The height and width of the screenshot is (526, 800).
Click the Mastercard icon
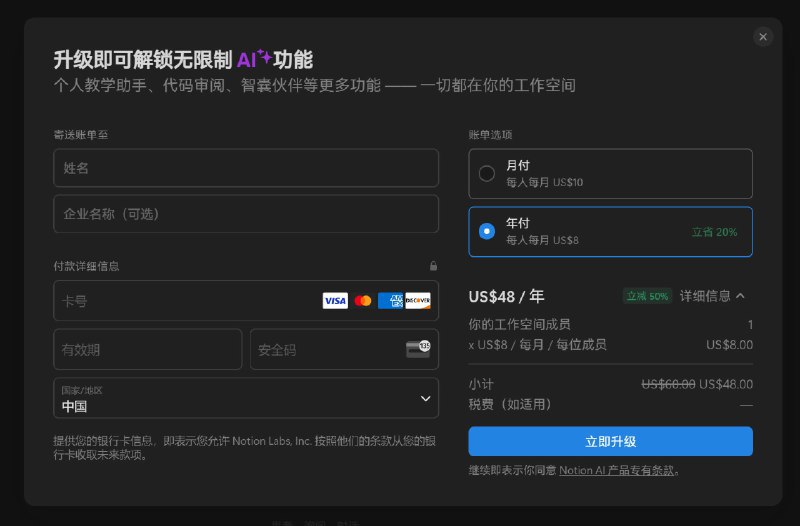tap(363, 300)
